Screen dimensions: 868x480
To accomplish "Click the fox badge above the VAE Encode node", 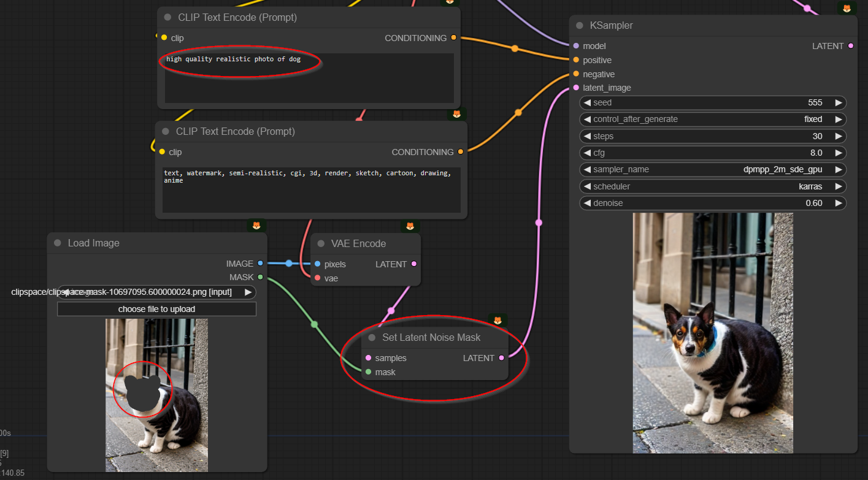I will 410,226.
